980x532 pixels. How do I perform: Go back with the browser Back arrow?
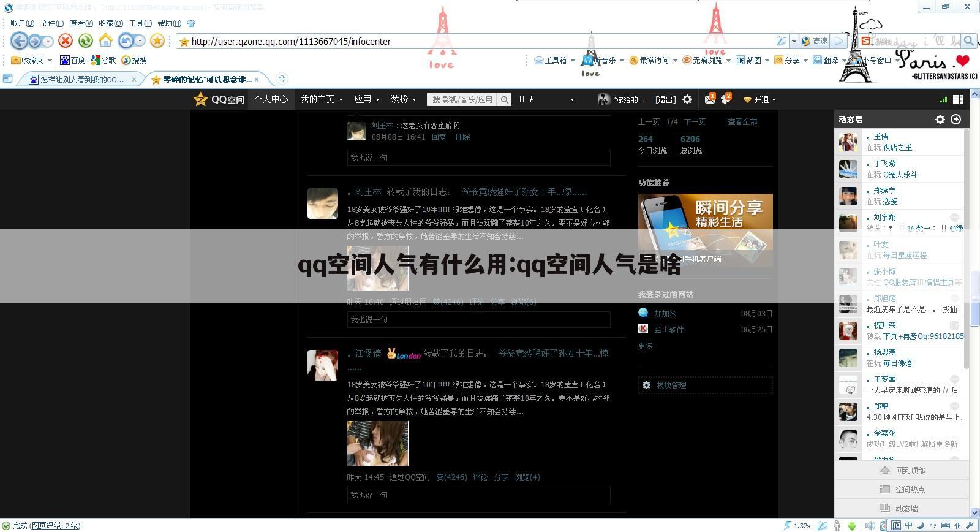[19, 41]
